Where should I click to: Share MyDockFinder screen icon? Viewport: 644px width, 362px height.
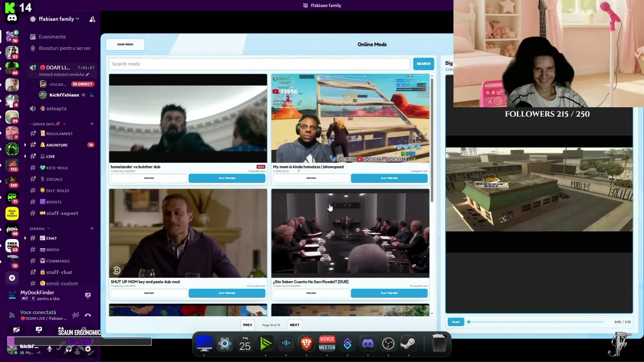click(x=88, y=296)
